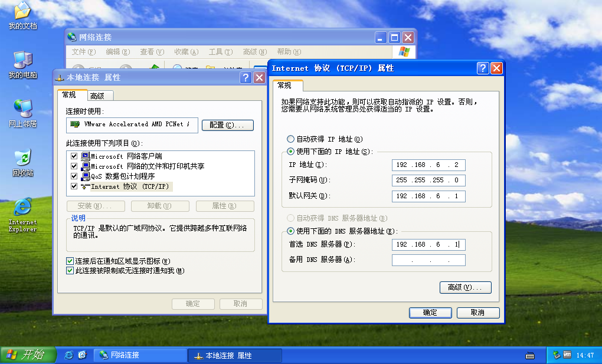602x364 pixels.
Task: Open 文件 menu in 网络连接 window
Action: [x=84, y=52]
